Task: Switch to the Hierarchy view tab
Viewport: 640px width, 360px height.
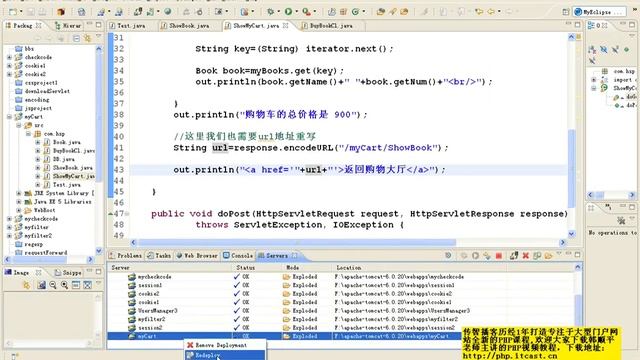Action: (68, 26)
